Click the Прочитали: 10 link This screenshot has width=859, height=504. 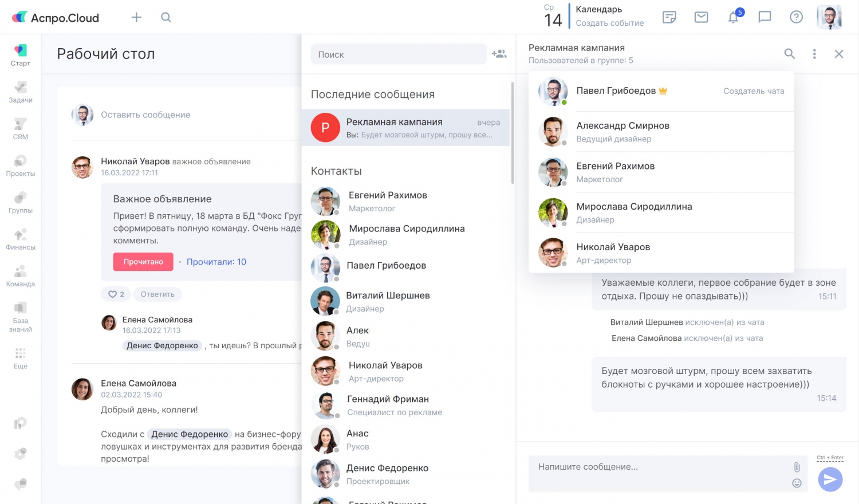[x=216, y=262]
